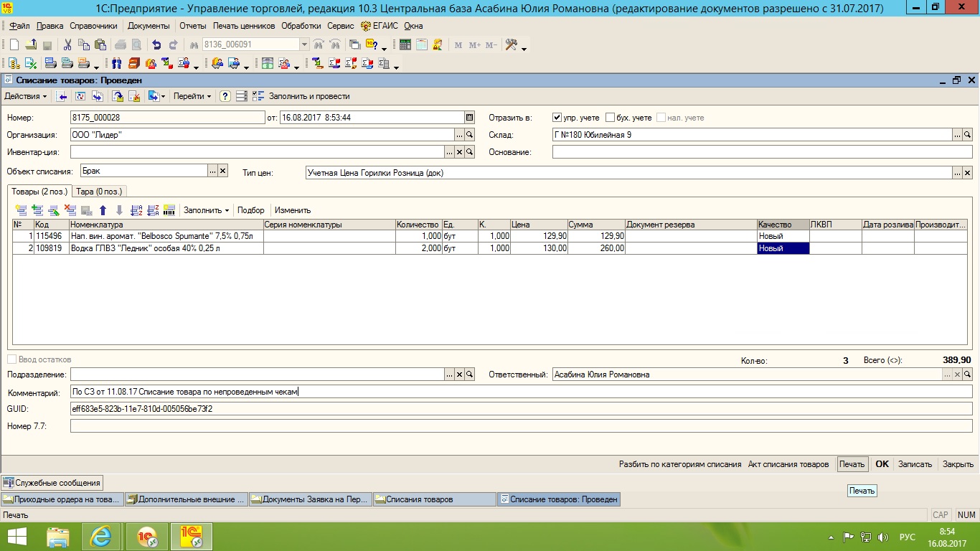Toggle the упр. учете checkbox

557,118
